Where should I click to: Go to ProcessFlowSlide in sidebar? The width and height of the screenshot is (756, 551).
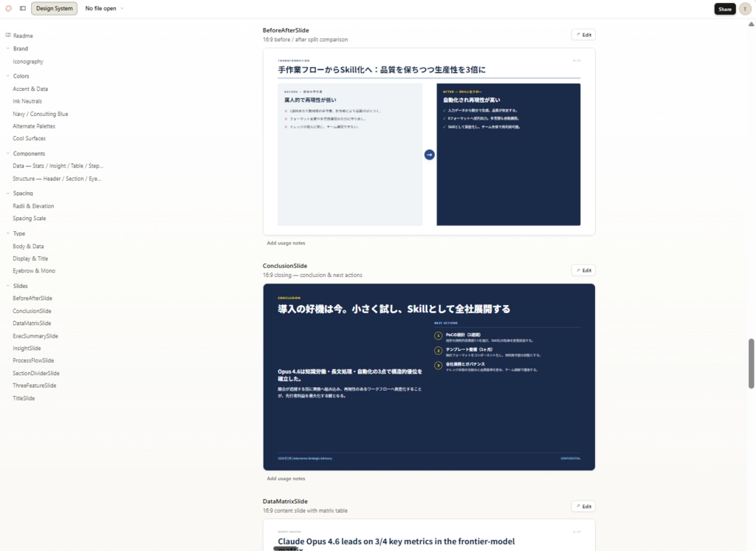click(33, 360)
